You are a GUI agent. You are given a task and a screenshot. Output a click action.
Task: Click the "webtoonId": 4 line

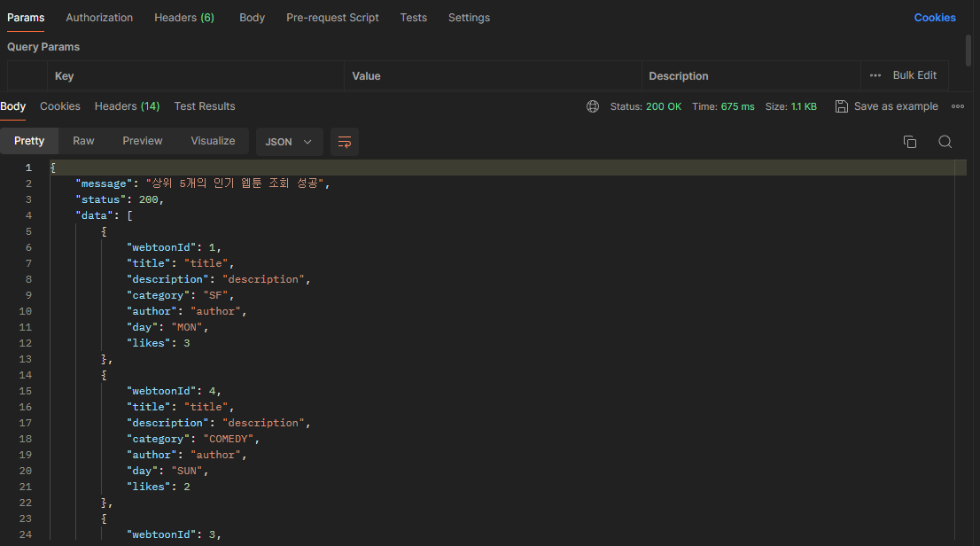174,391
